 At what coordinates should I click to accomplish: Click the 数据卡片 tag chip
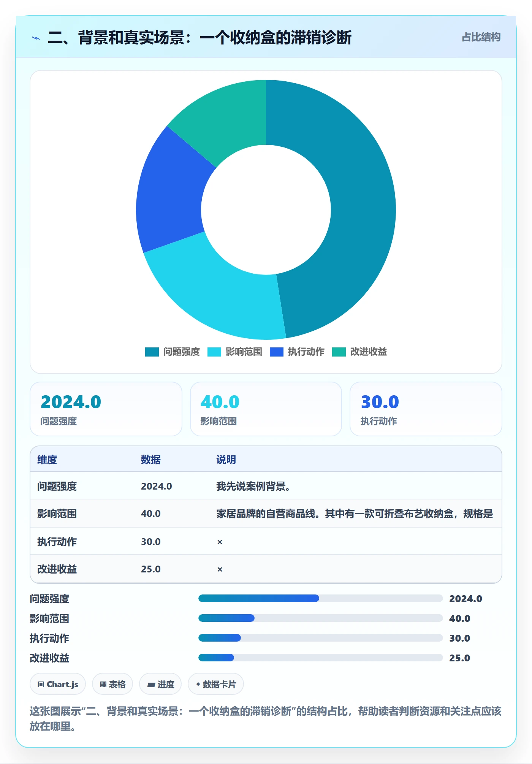pyautogui.click(x=216, y=684)
